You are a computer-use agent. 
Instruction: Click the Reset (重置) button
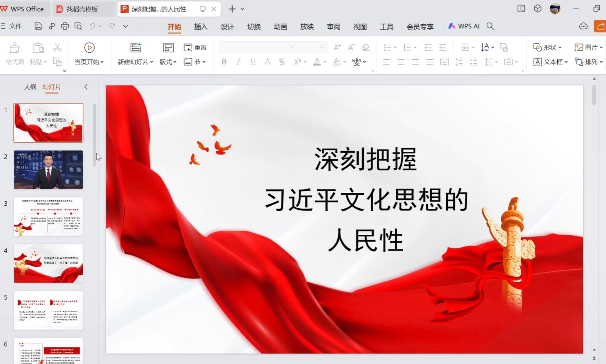click(x=195, y=48)
